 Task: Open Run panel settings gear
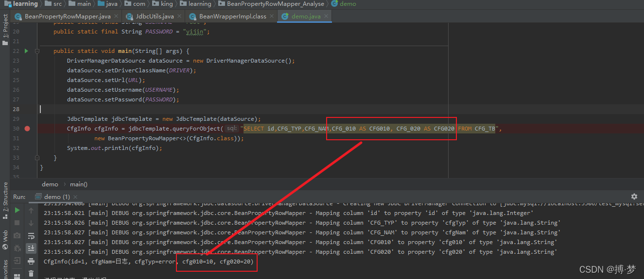(634, 197)
